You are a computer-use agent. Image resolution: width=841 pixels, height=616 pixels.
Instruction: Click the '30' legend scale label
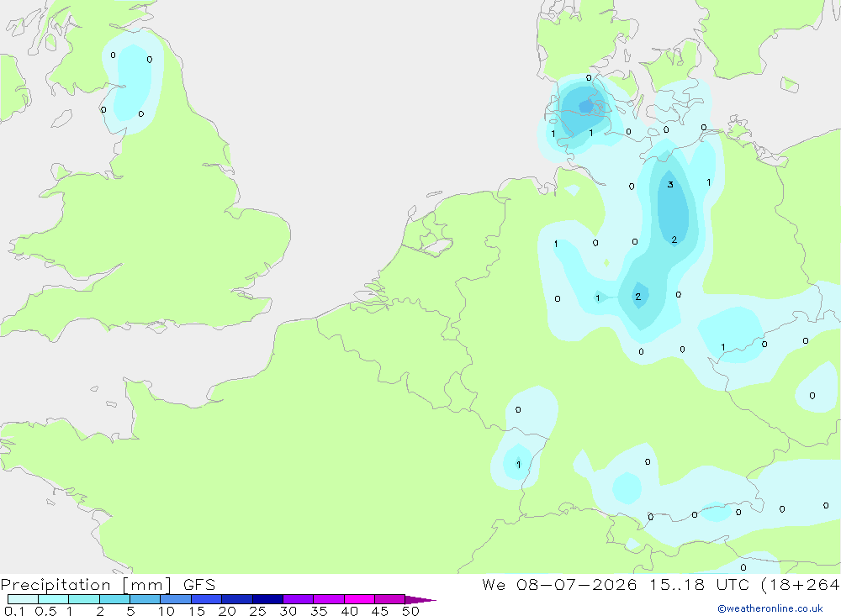288,611
